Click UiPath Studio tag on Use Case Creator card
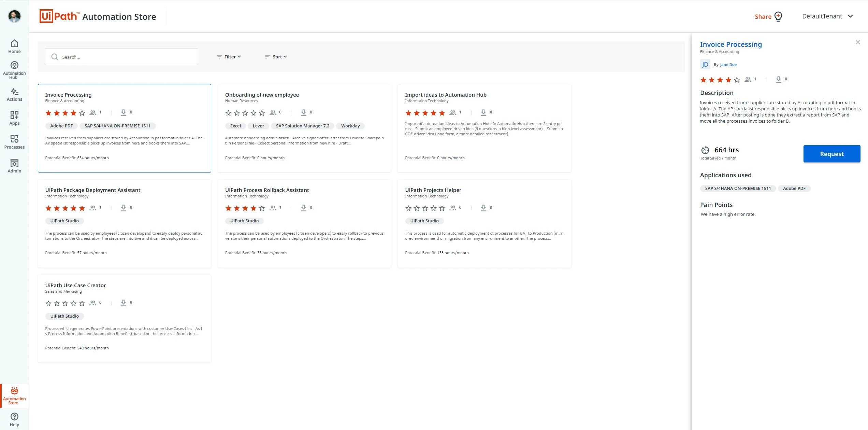868x430 pixels. (64, 316)
